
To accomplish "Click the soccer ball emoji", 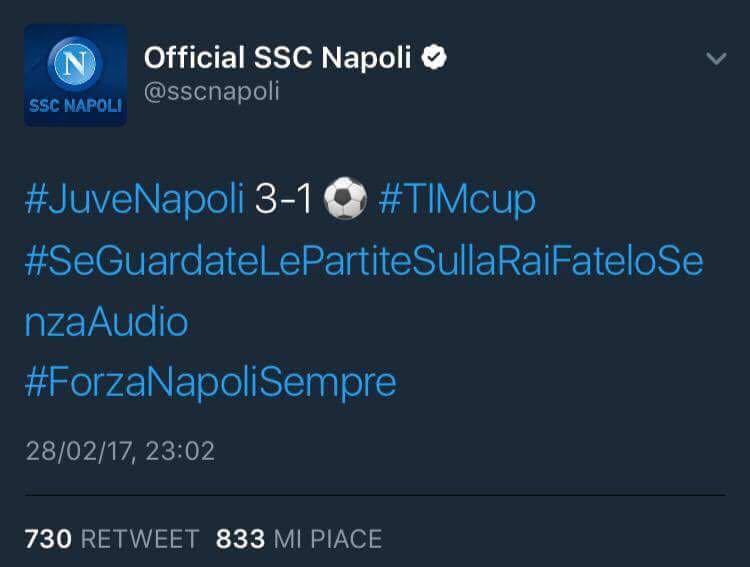I will (346, 200).
